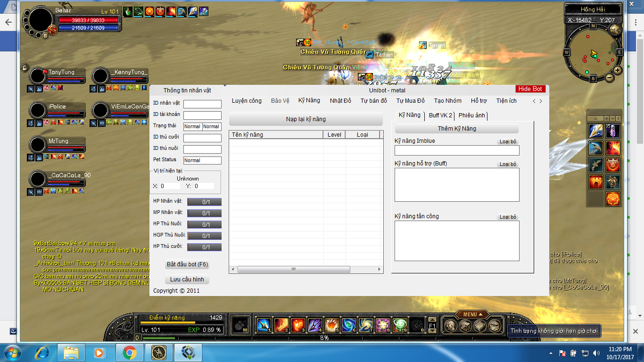Screen dimensions: 644x362
Task: Activate the swirl skill in slot 7
Action: [365, 325]
